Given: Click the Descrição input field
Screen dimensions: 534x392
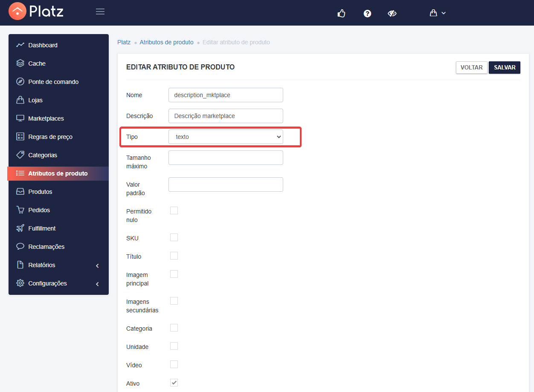Looking at the screenshot, I should click(x=226, y=116).
